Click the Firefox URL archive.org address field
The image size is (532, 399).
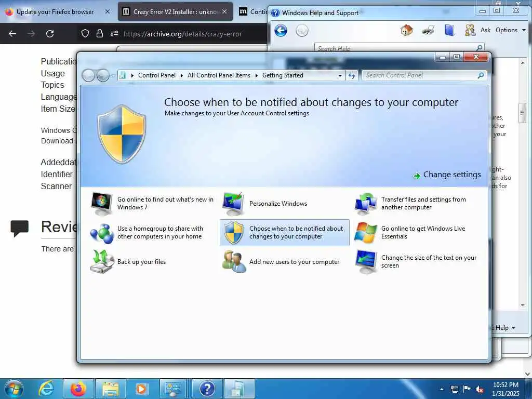182,34
